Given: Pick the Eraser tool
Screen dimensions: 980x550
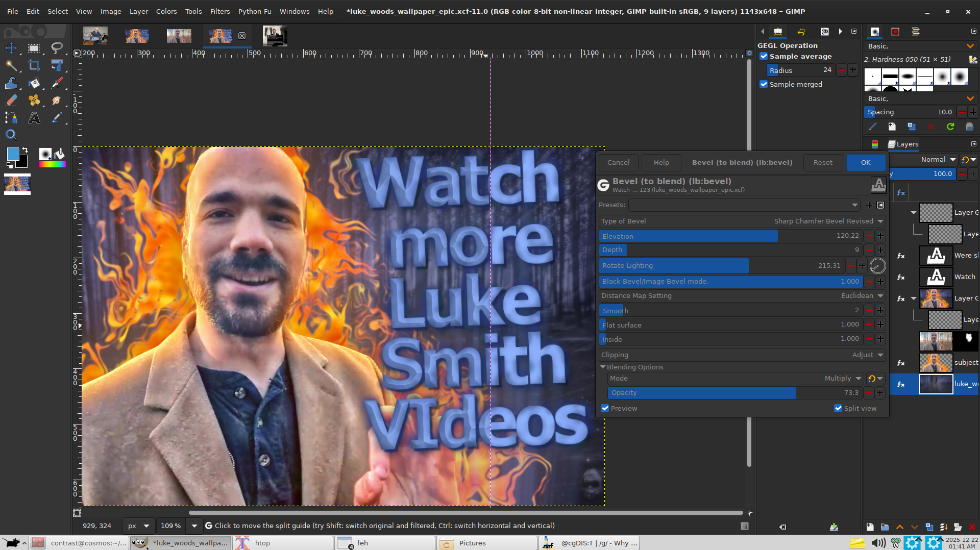Looking at the screenshot, I should [x=11, y=101].
